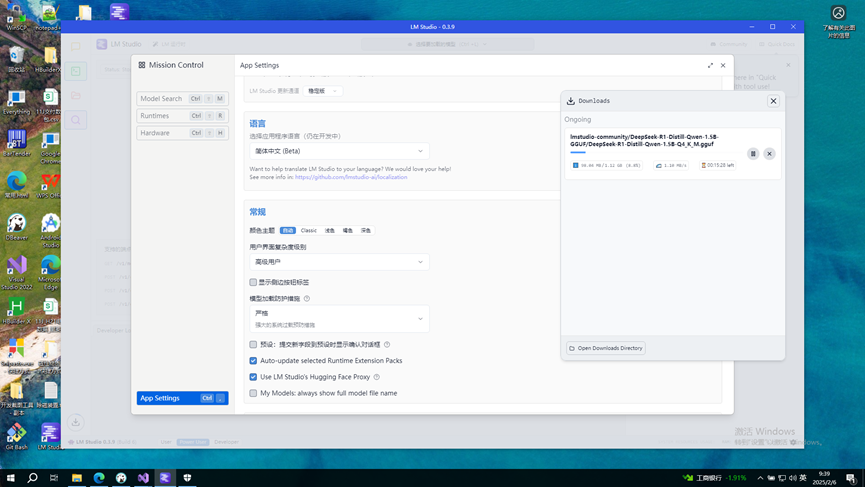Screen dimensions: 865x487
Task: Click the download tray icon beside Downloads title
Action: [x=571, y=101]
